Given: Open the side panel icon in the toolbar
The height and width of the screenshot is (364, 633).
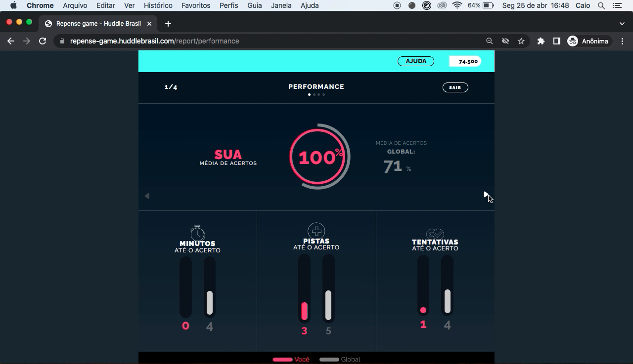Looking at the screenshot, I should click(556, 41).
